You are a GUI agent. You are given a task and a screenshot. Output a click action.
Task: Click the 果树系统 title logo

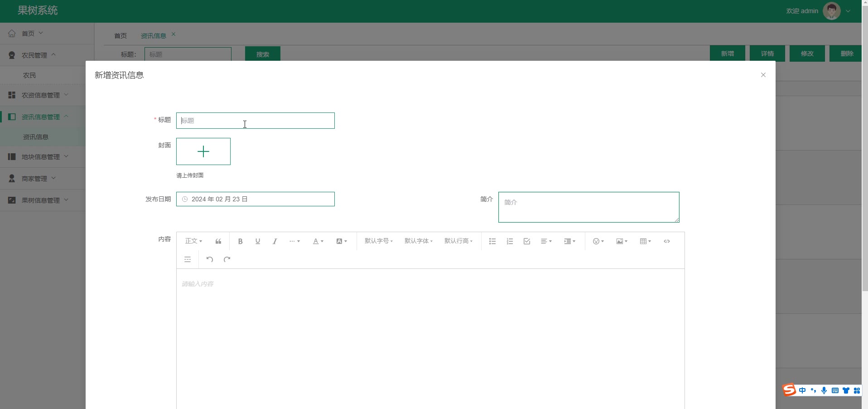click(x=38, y=10)
